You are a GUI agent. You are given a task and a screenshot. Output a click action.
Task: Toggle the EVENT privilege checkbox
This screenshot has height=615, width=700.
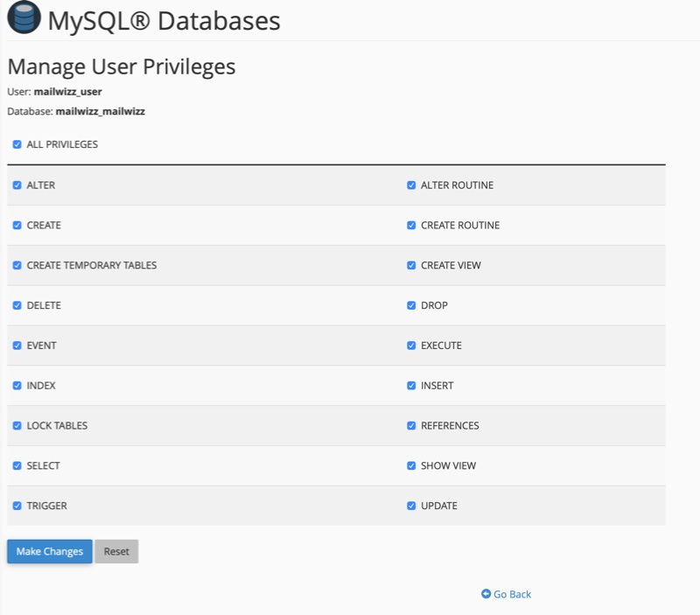(17, 346)
